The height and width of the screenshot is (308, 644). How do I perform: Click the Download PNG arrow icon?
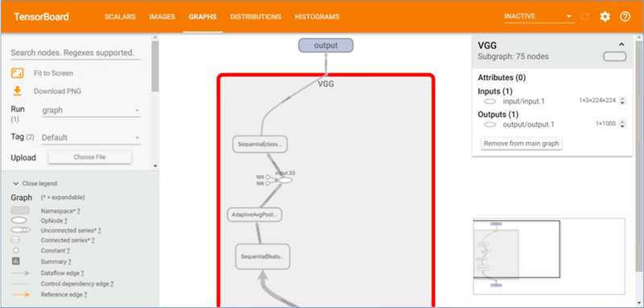click(17, 91)
